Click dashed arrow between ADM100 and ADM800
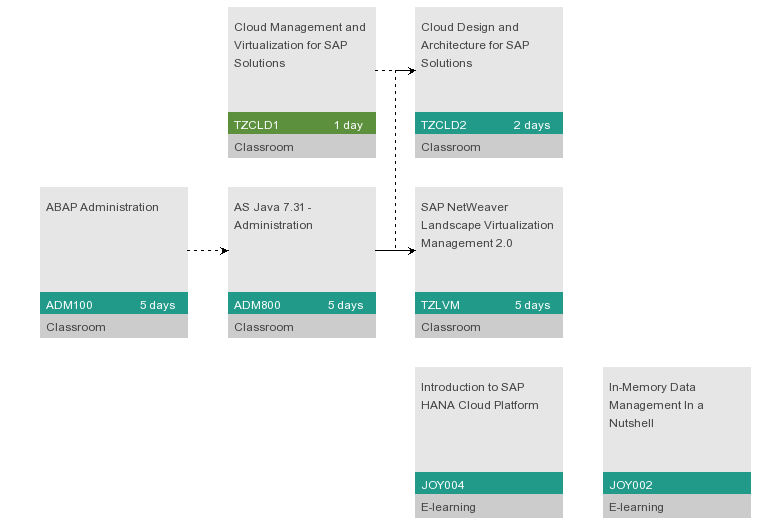 208,251
